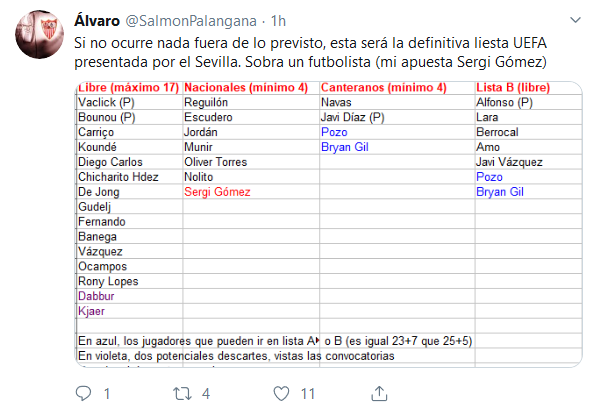Viewport: 598px width, 412px height.
Task: Open the UEFA list spreadsheet image
Action: pos(328,224)
